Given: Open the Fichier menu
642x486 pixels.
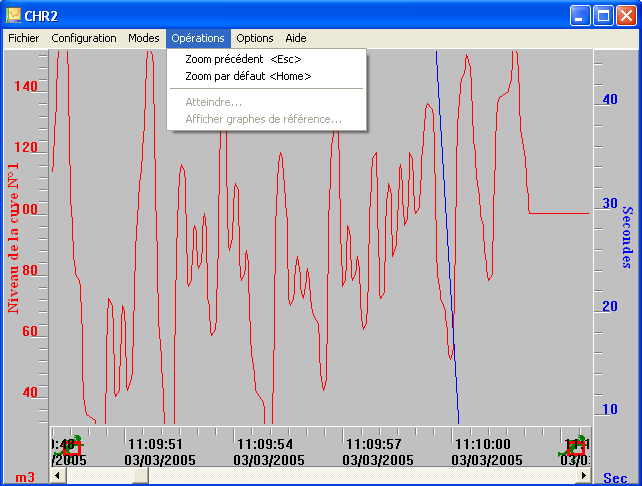Looking at the screenshot, I should pyautogui.click(x=23, y=38).
